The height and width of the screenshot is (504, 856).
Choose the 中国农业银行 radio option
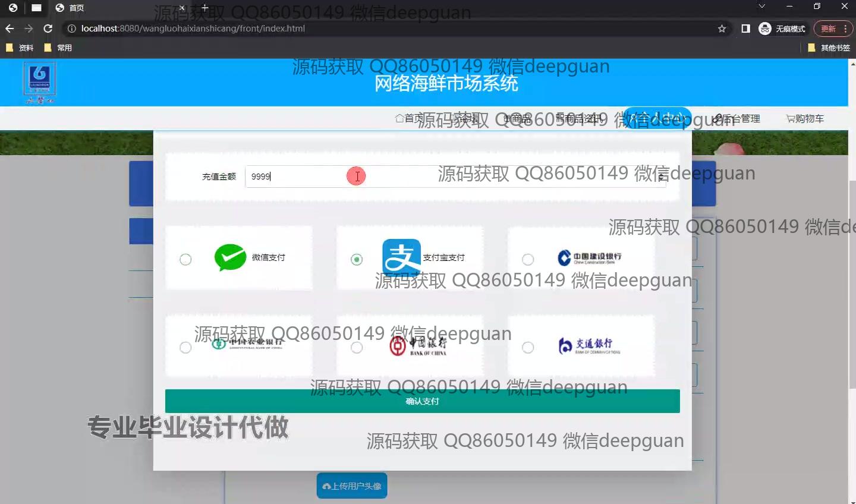185,347
